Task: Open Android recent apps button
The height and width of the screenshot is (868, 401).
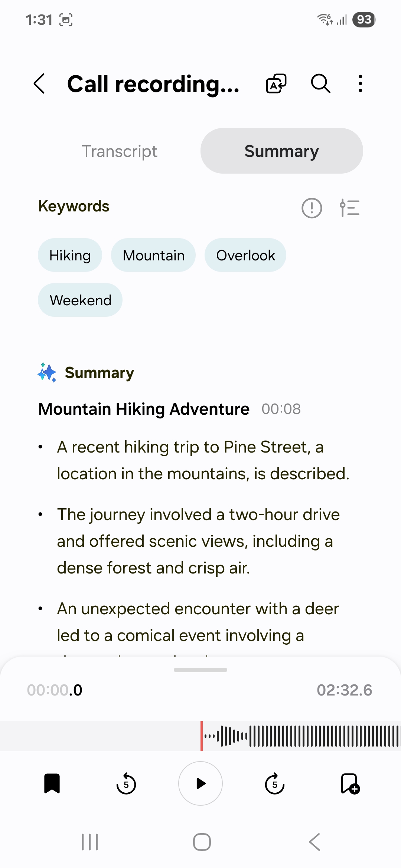Action: (90, 842)
